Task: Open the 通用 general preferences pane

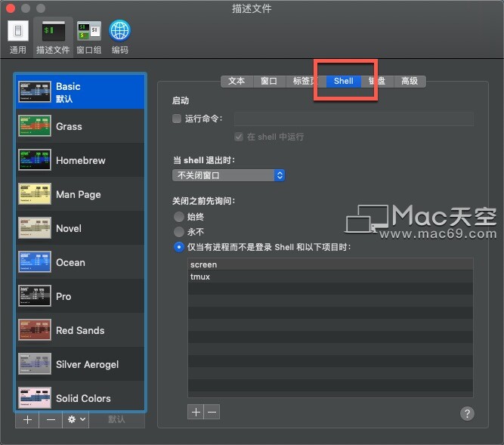Action: click(18, 37)
